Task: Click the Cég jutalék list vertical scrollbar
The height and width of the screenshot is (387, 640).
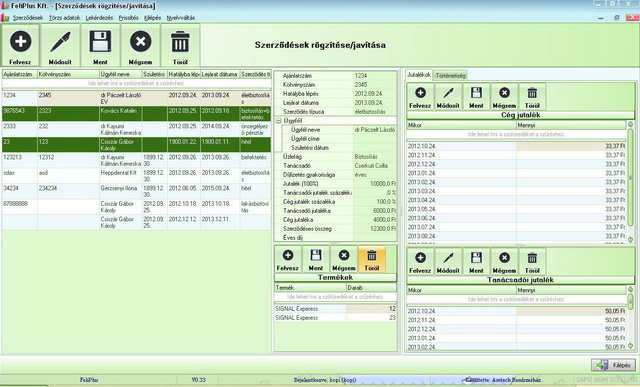Action: (x=630, y=182)
